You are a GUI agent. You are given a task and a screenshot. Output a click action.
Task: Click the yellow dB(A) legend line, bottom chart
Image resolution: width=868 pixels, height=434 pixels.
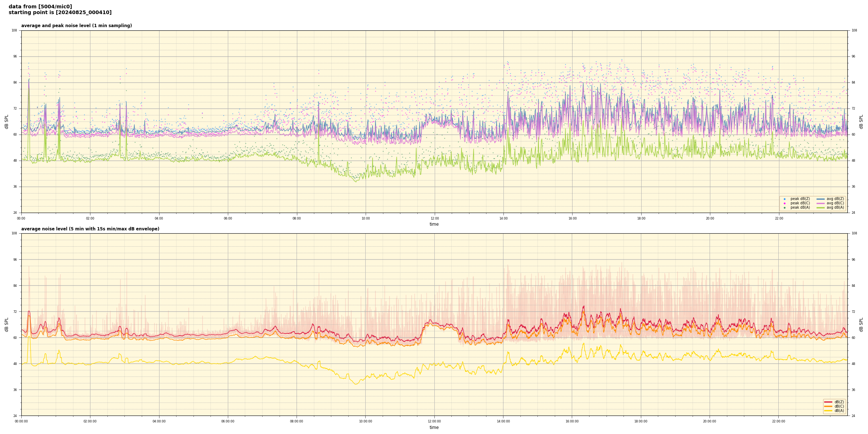pos(828,410)
